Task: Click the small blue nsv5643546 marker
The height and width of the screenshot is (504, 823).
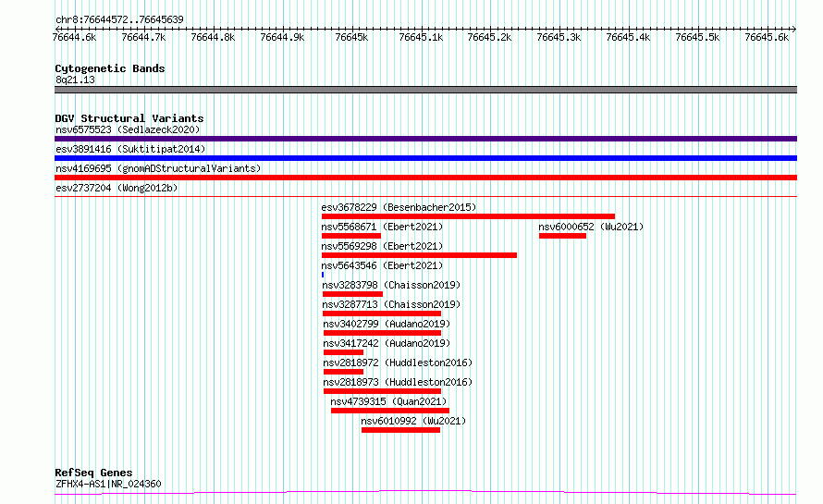Action: tap(323, 275)
